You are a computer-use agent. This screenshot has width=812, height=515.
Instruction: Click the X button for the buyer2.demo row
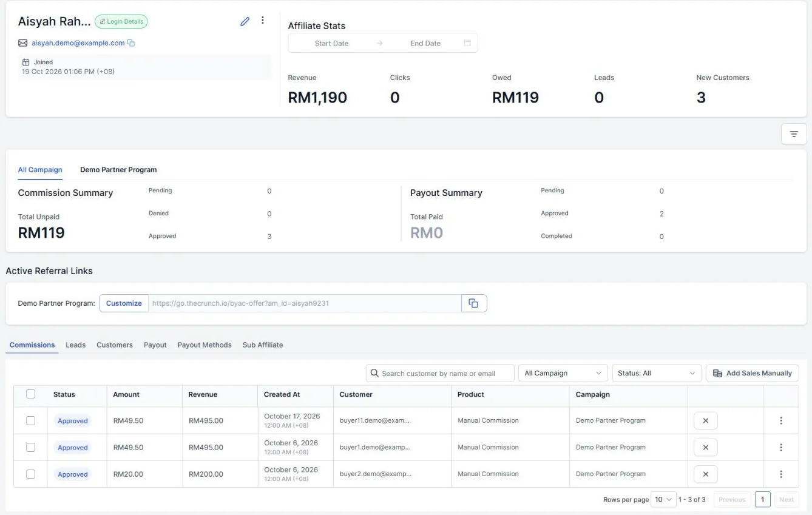click(x=705, y=474)
